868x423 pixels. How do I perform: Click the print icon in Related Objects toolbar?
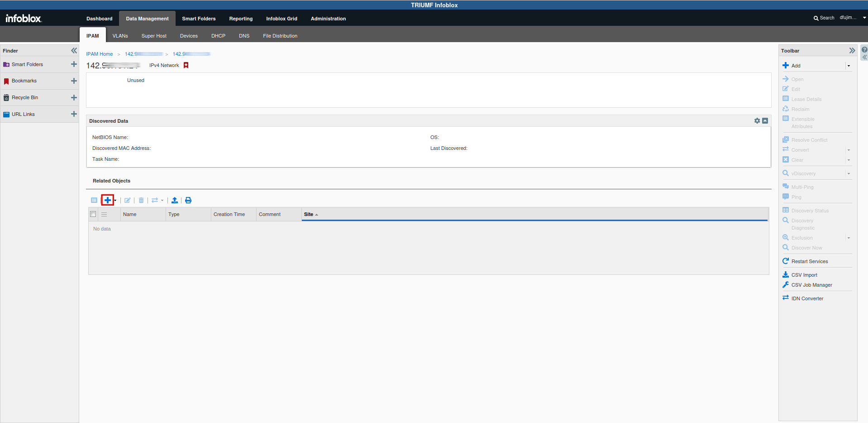188,200
